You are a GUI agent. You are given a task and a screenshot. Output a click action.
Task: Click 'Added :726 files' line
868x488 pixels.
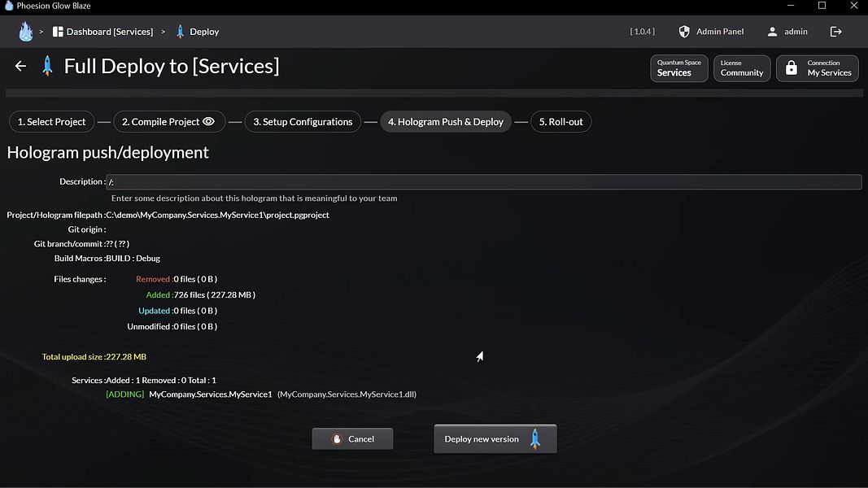pos(200,295)
